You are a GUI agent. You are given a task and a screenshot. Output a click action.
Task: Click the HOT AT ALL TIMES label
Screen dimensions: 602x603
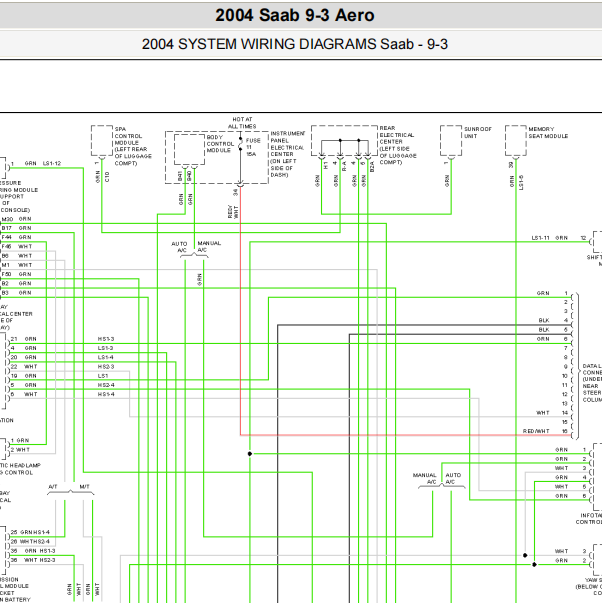(242, 123)
